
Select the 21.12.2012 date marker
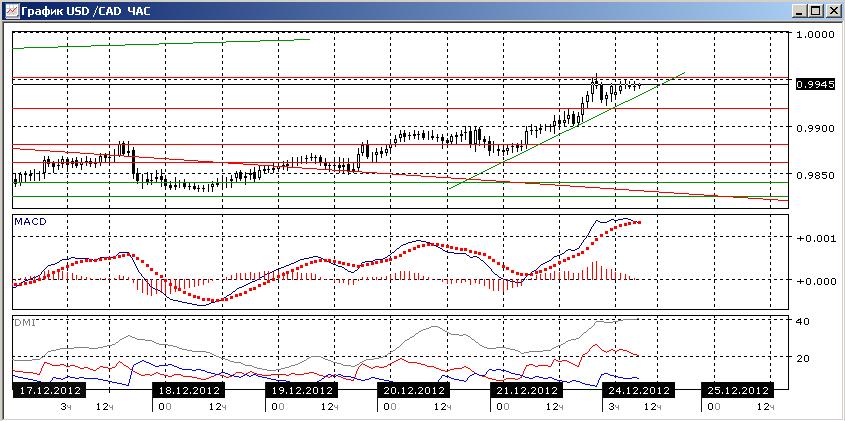tap(525, 390)
